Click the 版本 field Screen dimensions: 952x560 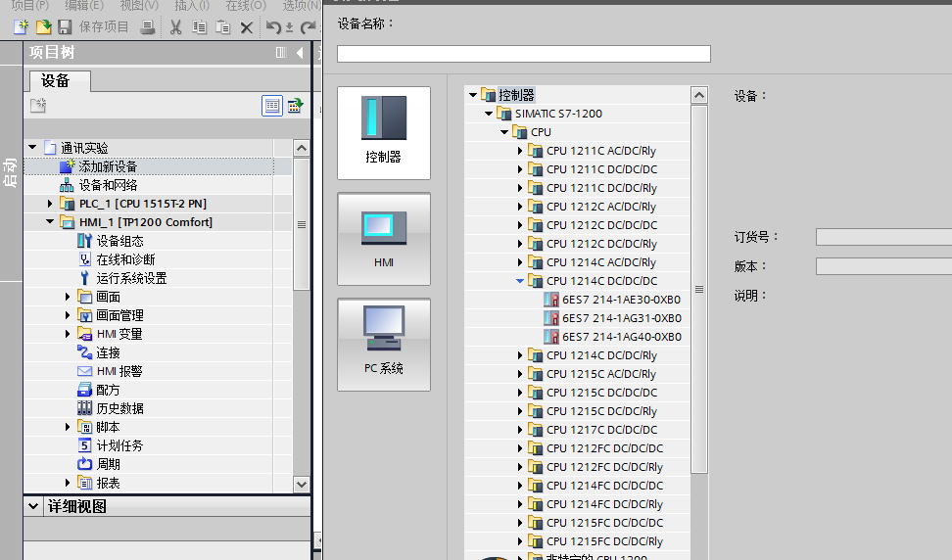click(884, 266)
